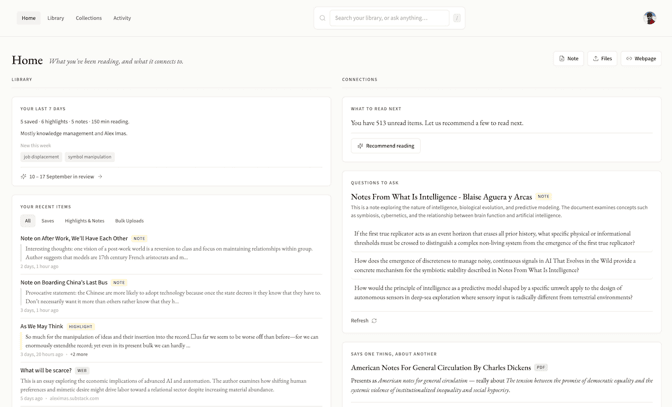Click the arrow after September in review
This screenshot has width=672, height=407.
(100, 177)
